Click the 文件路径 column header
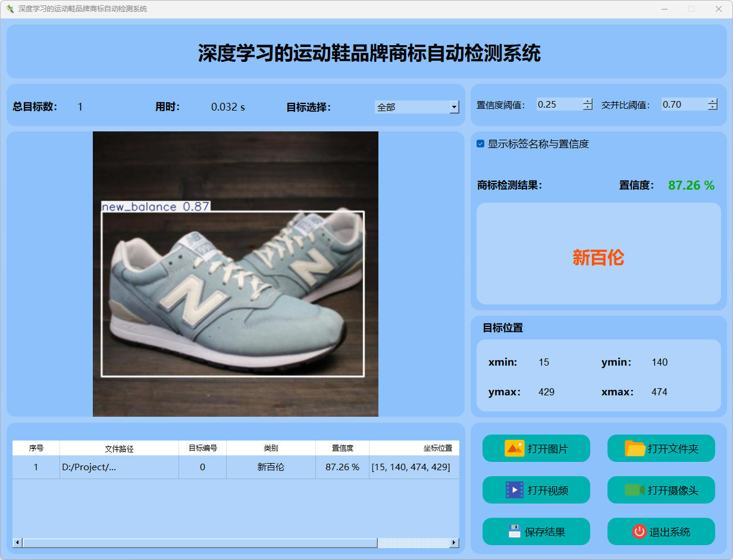The height and width of the screenshot is (560, 733). 119,448
